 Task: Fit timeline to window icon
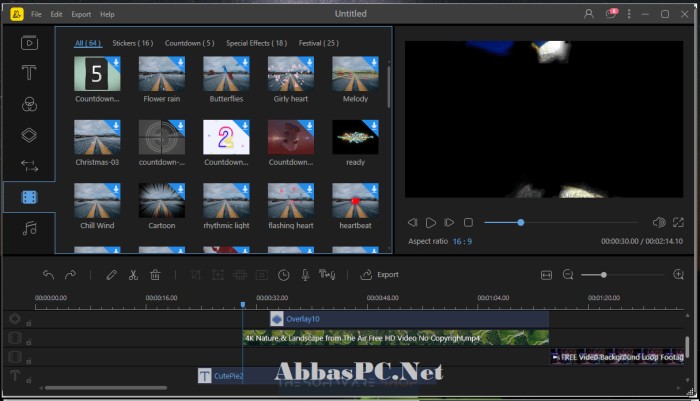(546, 275)
